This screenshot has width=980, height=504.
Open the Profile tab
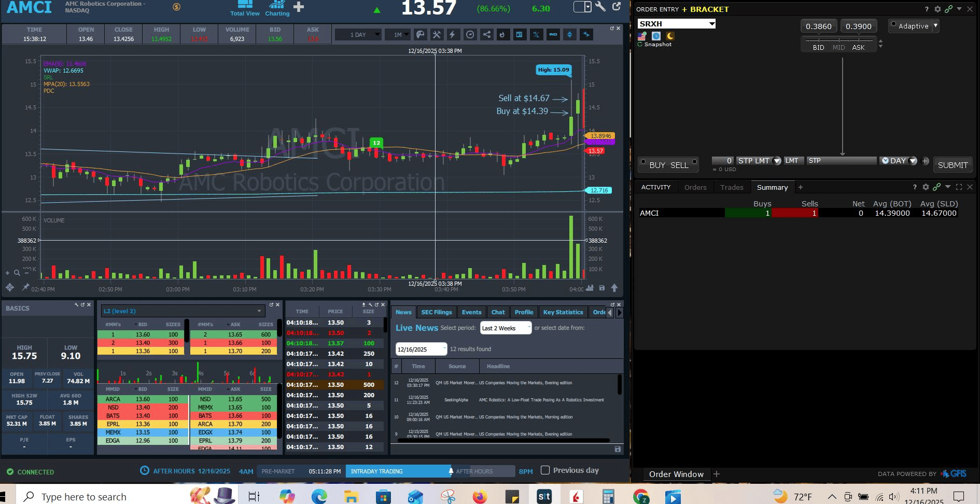point(524,312)
